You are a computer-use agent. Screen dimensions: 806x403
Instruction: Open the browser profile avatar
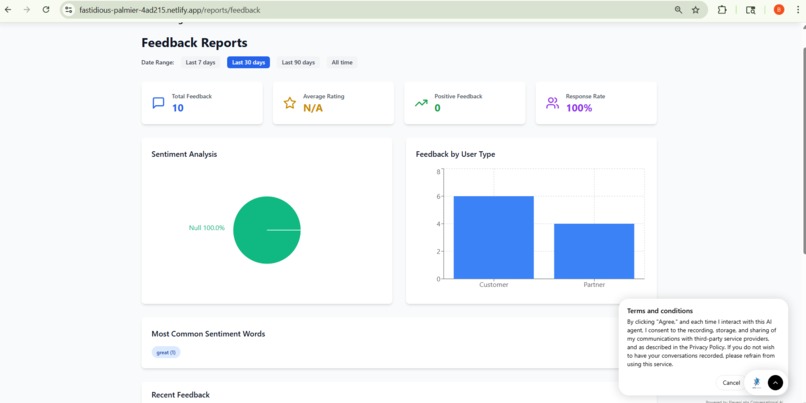pyautogui.click(x=779, y=10)
